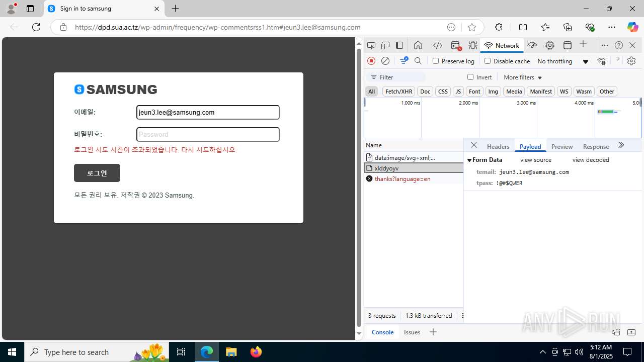Open the Console drawer tab

click(382, 332)
